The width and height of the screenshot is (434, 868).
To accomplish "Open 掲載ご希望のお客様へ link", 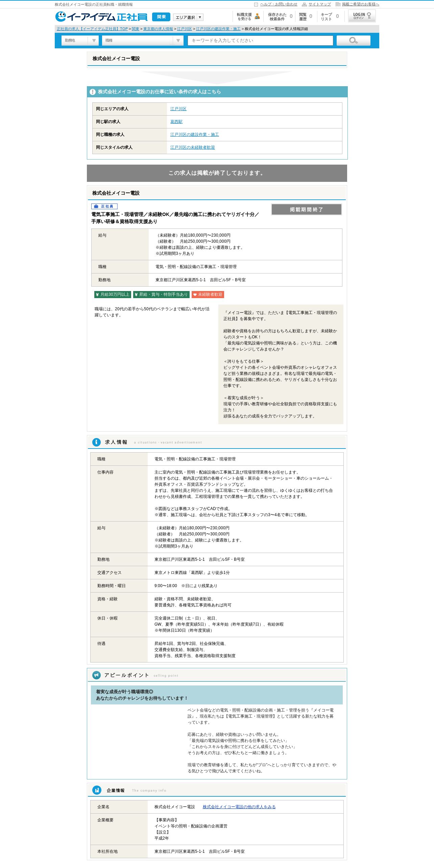I will [x=360, y=4].
